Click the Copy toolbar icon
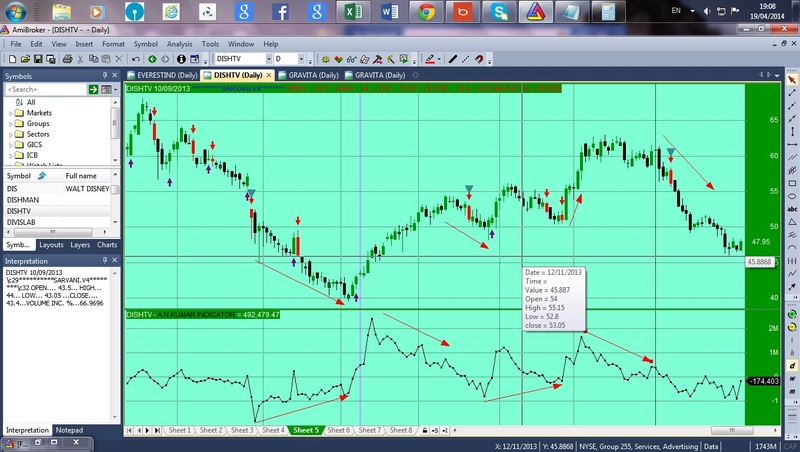Viewport: 800px width, 452px height. click(93, 59)
